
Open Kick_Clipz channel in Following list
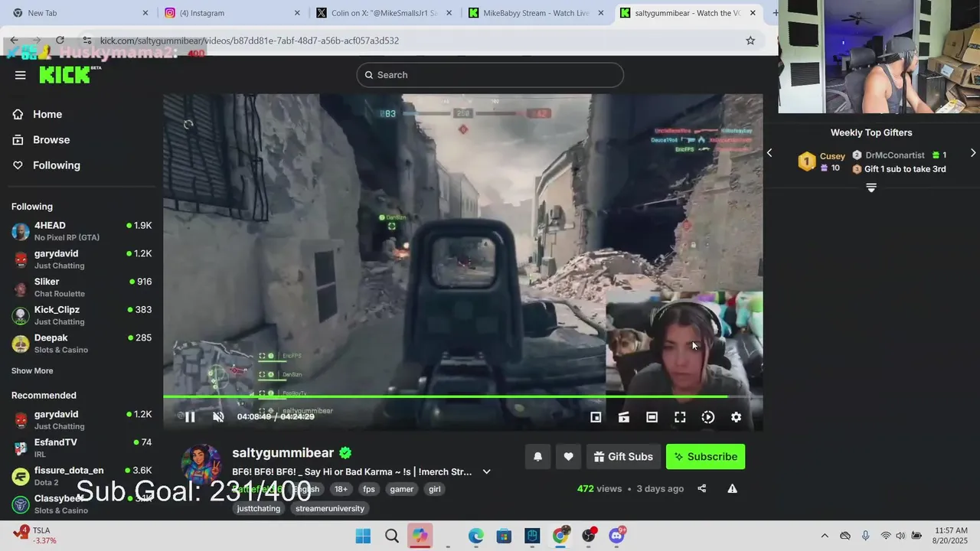pos(81,315)
